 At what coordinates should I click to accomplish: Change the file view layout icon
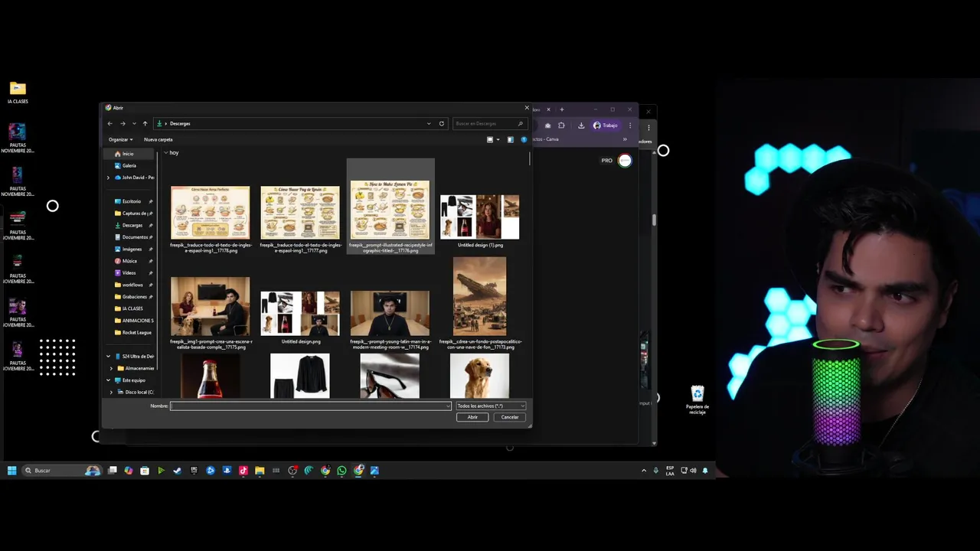coord(490,139)
